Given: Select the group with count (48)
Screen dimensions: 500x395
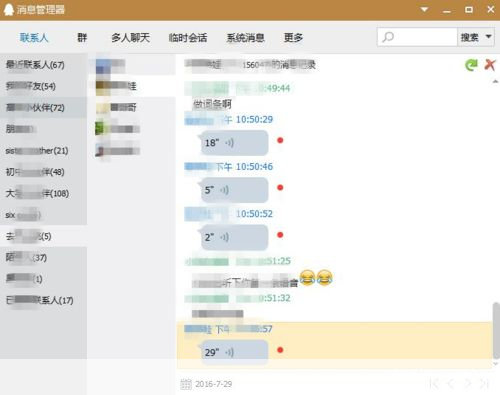Looking at the screenshot, I should [43, 172].
